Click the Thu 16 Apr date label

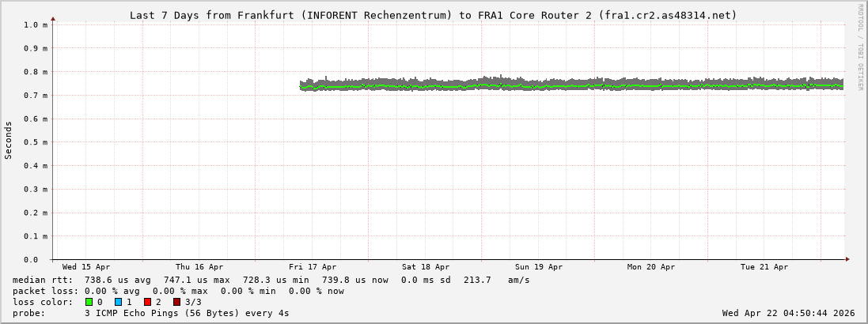tap(199, 267)
